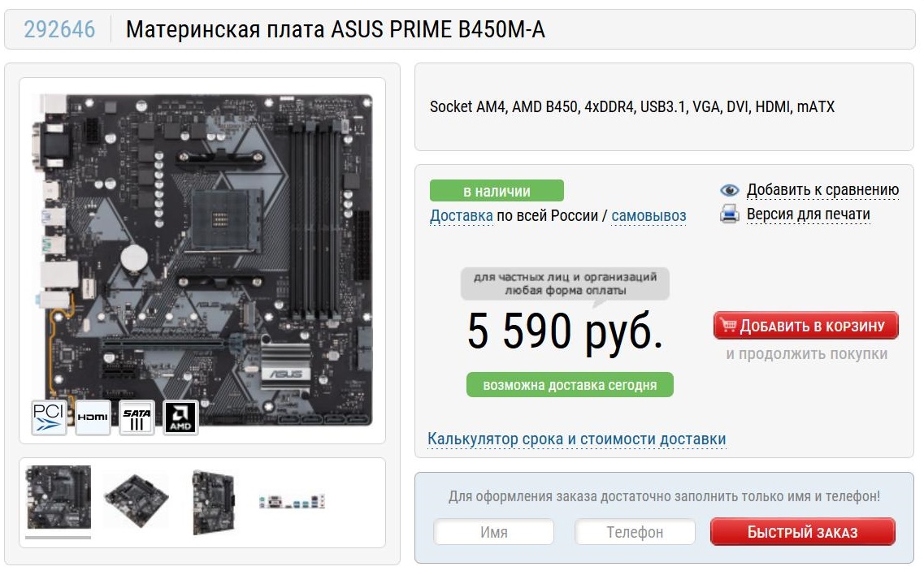
Task: Submit the Быстрый заказ button
Action: pos(803,532)
